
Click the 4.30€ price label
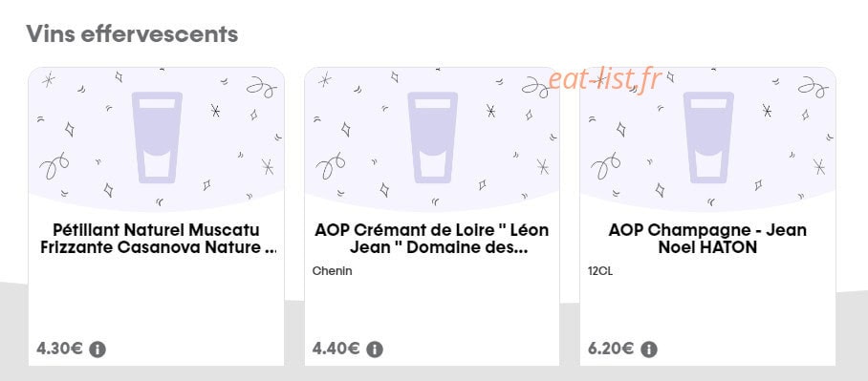[60, 349]
